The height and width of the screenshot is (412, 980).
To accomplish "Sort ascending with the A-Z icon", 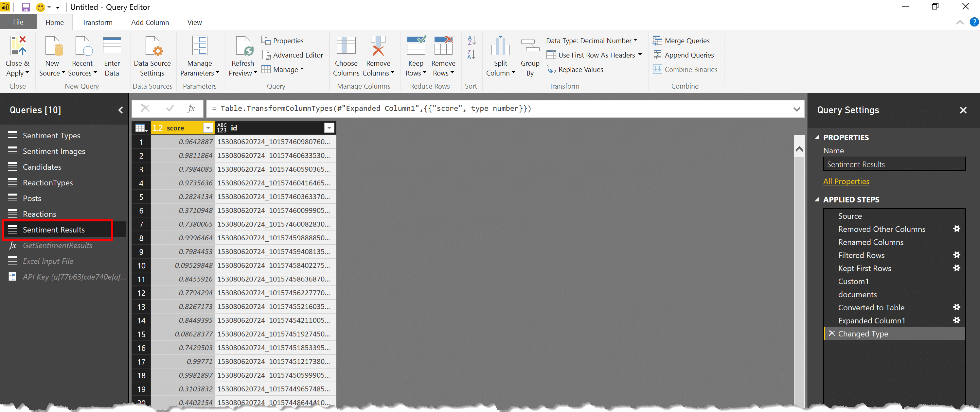I will click(x=472, y=40).
